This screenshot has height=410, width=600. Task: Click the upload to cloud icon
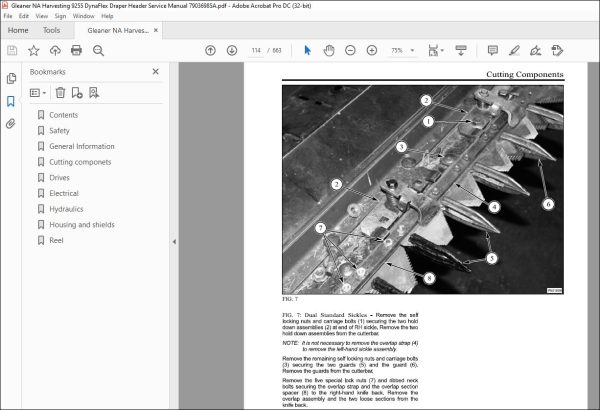coord(55,51)
